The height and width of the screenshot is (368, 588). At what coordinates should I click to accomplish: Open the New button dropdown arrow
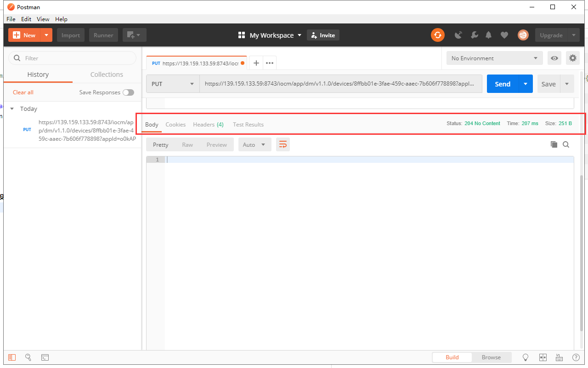[46, 35]
